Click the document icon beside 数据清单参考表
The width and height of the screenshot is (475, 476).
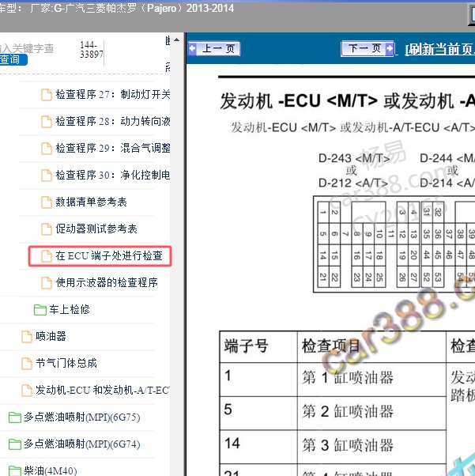[46, 202]
